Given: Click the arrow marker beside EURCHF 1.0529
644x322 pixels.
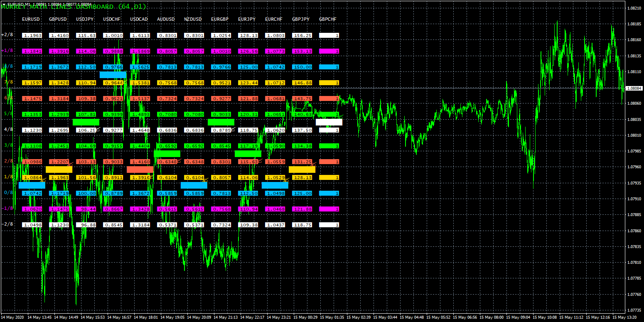Looking at the screenshot, I should click(x=286, y=179).
